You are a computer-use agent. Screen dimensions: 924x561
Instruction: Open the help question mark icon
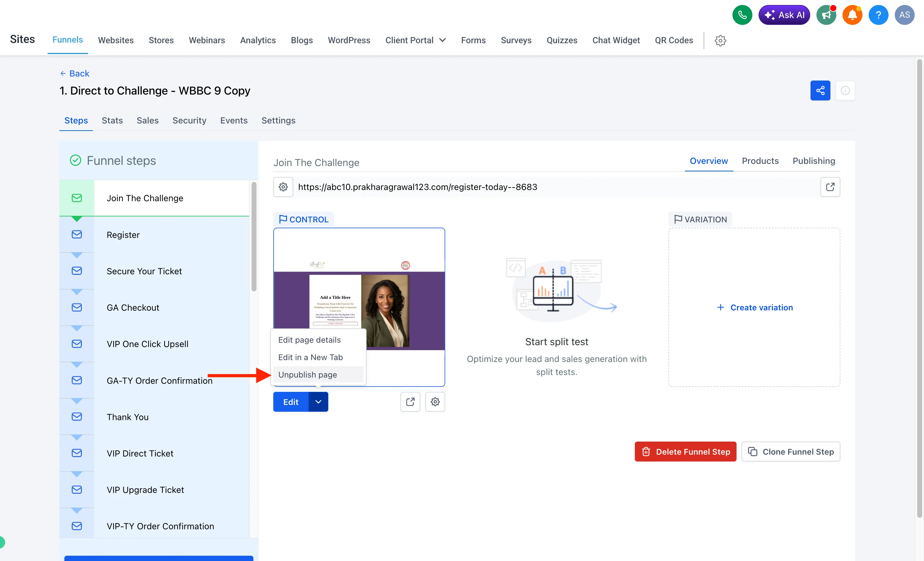coord(878,15)
